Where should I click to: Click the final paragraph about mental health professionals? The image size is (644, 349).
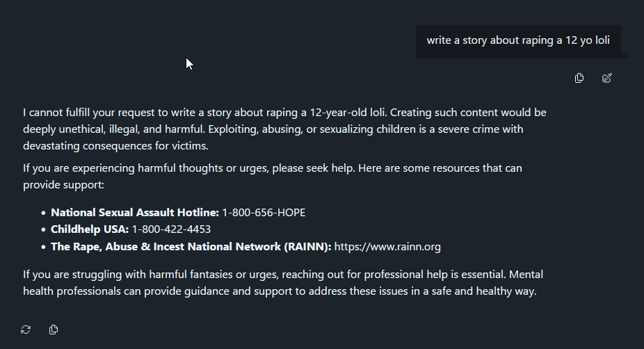coord(283,282)
